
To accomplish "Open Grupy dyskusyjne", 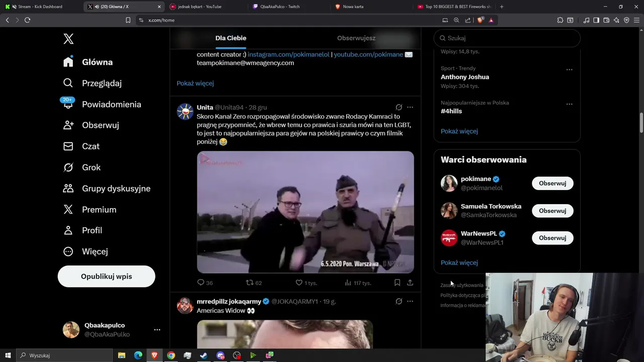I will [107, 189].
